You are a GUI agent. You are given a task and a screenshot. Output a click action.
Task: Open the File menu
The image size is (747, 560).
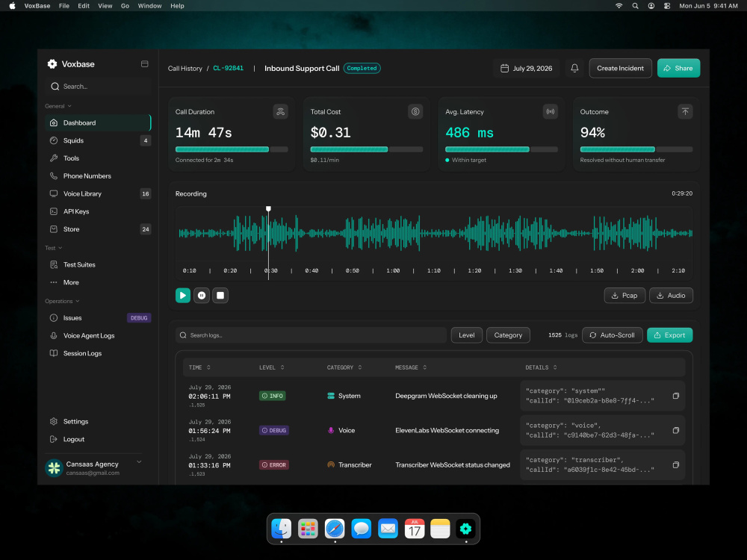(x=63, y=6)
